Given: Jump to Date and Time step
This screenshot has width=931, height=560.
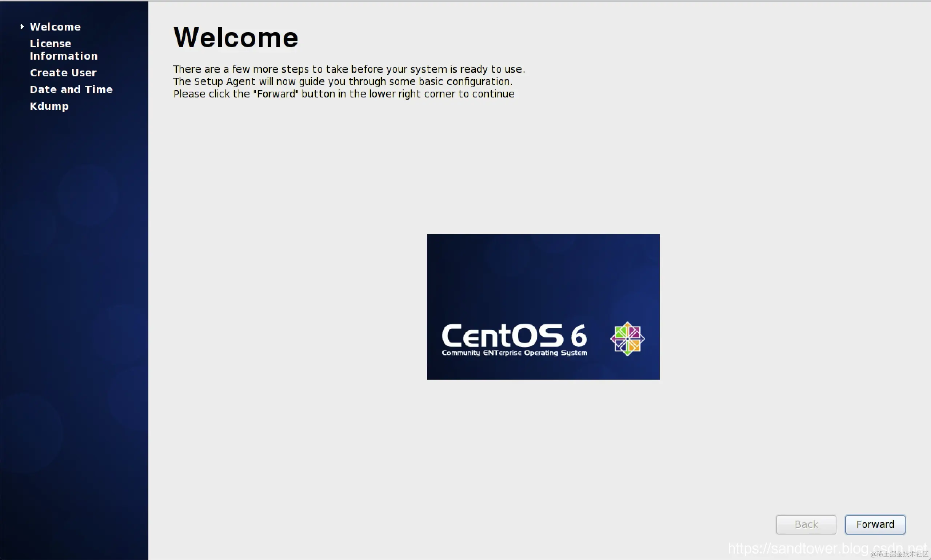Looking at the screenshot, I should [71, 89].
